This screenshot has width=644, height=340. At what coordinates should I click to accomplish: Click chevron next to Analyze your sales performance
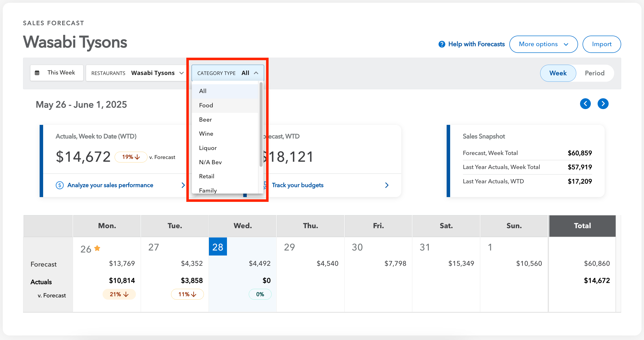point(183,185)
